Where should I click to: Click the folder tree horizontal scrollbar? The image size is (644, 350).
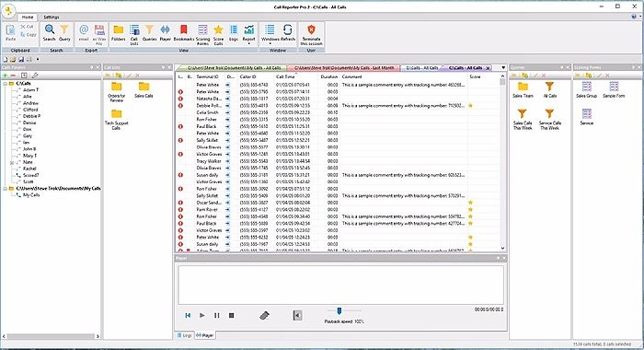pyautogui.click(x=51, y=336)
